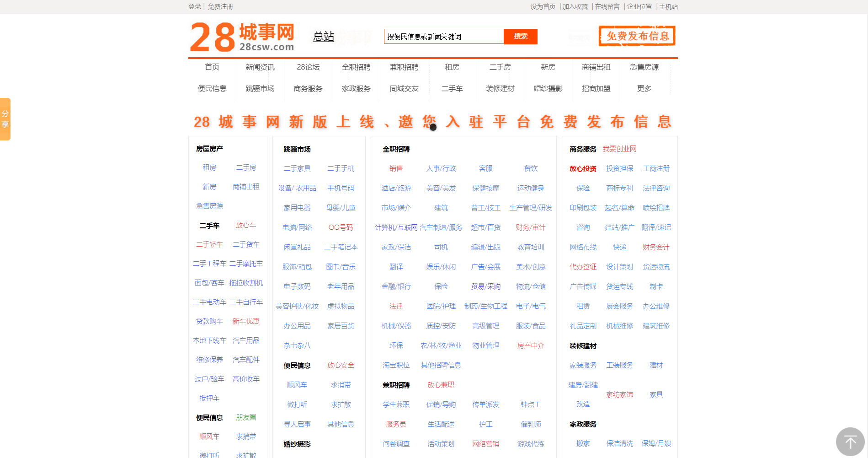Open the 财务/审计 job category
Screen dimensions: 868x458
(530, 227)
